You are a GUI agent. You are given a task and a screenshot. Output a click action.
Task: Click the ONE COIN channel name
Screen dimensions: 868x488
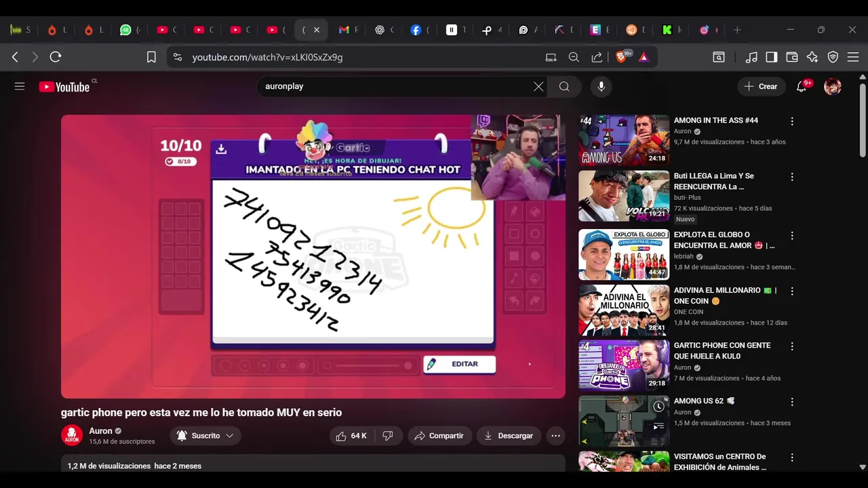688,312
